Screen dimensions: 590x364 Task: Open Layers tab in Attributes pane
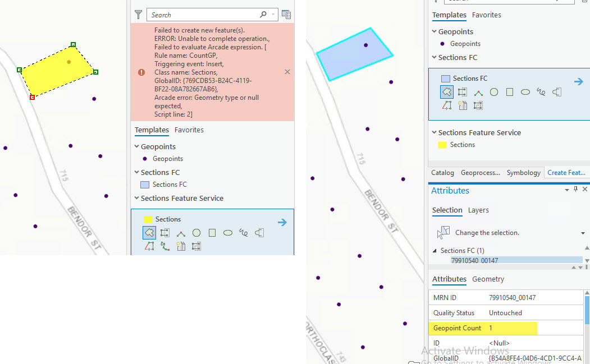click(478, 210)
